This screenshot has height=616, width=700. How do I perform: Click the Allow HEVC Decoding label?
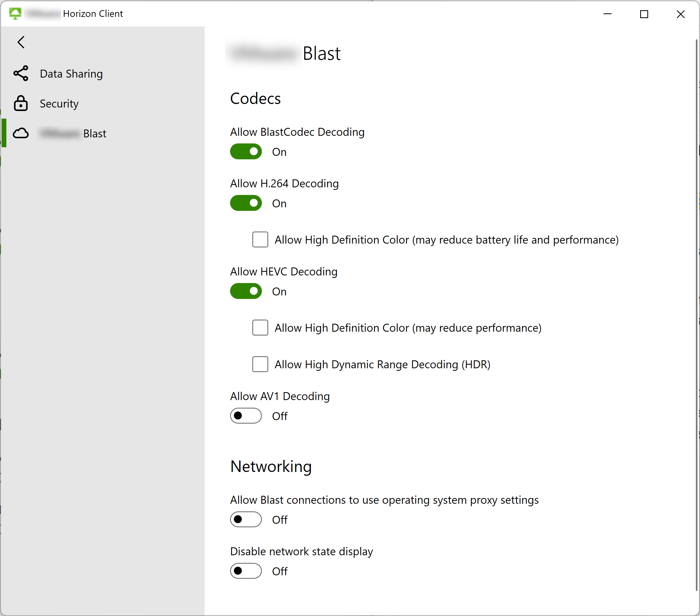pyautogui.click(x=283, y=272)
